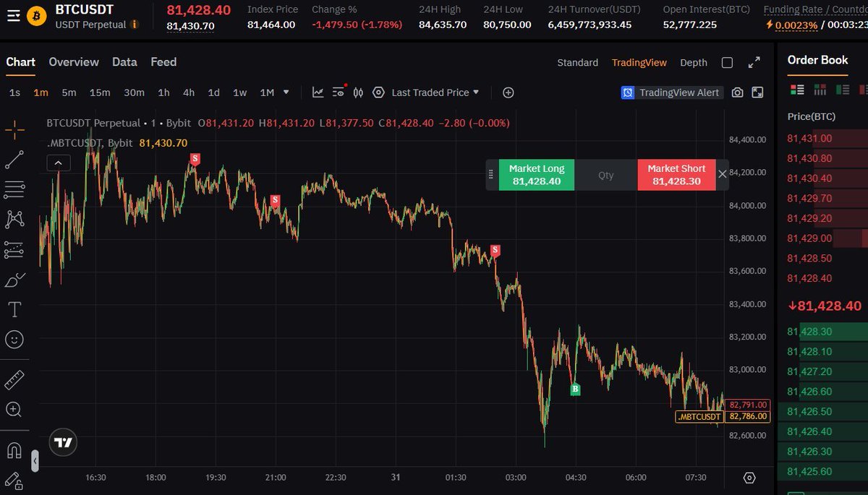868x495 pixels.
Task: Open the Indicators panel icon
Action: tap(318, 92)
